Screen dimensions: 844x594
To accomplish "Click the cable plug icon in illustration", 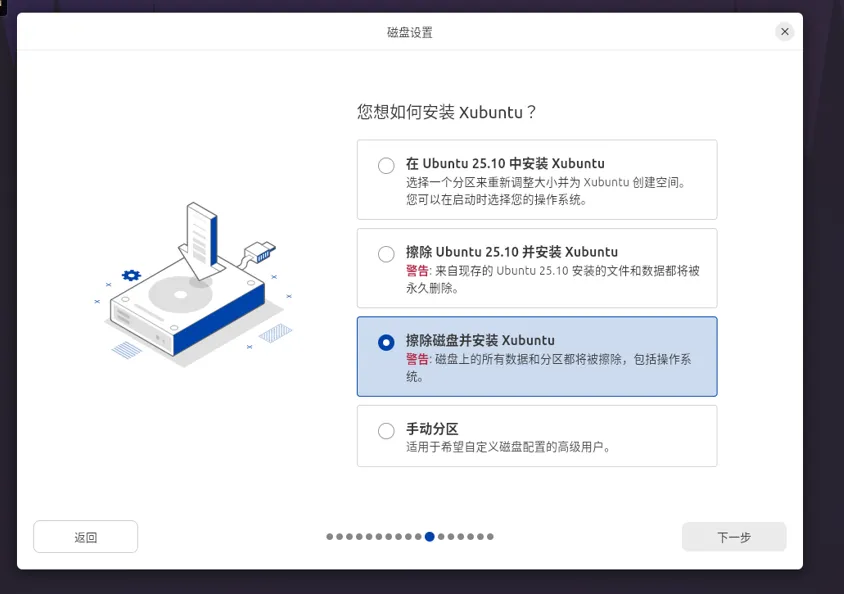I will 258,253.
